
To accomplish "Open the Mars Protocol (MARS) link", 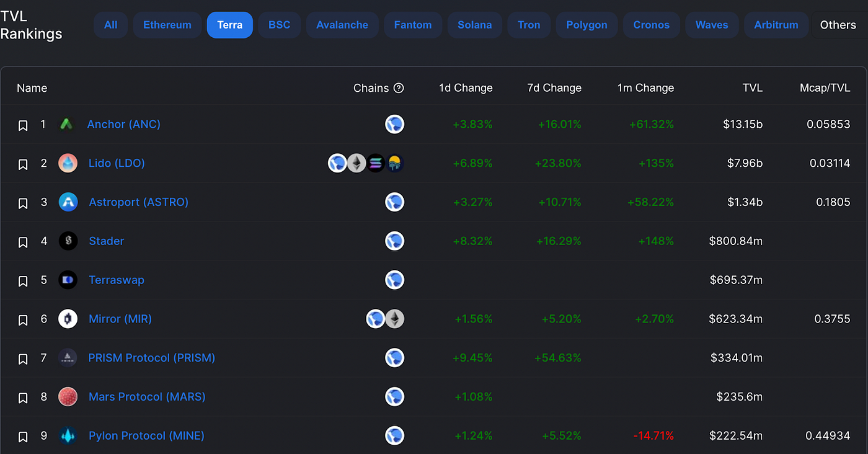I will (147, 396).
